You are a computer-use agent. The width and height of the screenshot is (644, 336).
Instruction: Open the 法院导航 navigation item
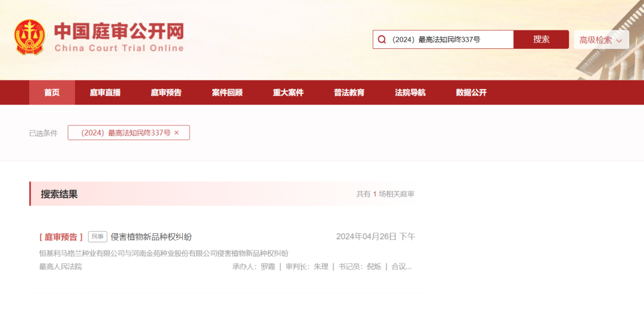pyautogui.click(x=410, y=93)
